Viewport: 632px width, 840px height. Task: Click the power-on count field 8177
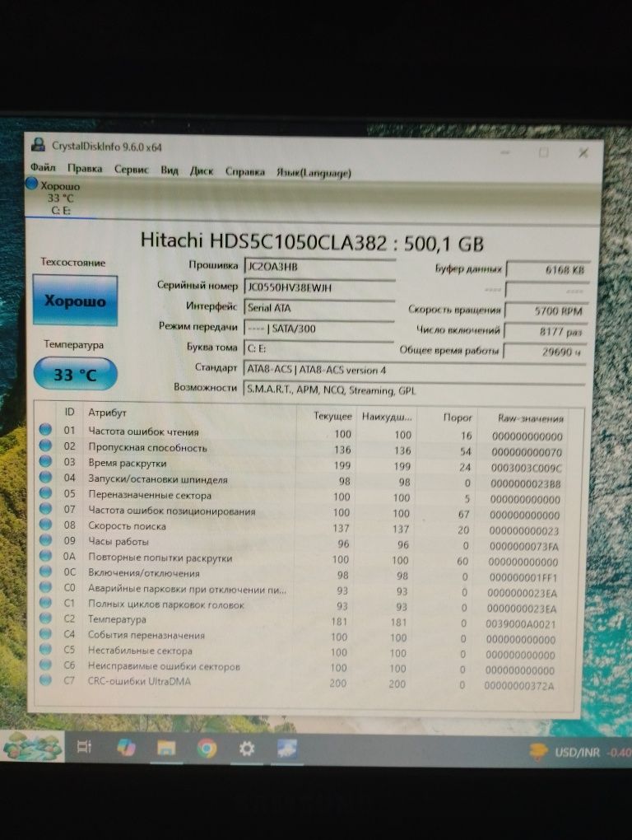pyautogui.click(x=546, y=332)
